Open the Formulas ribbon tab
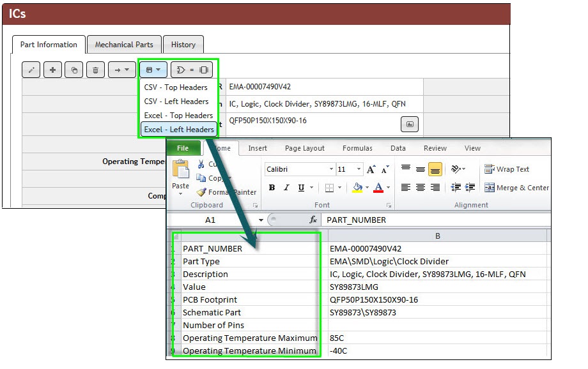This screenshot has height=369, width=588. [x=357, y=147]
